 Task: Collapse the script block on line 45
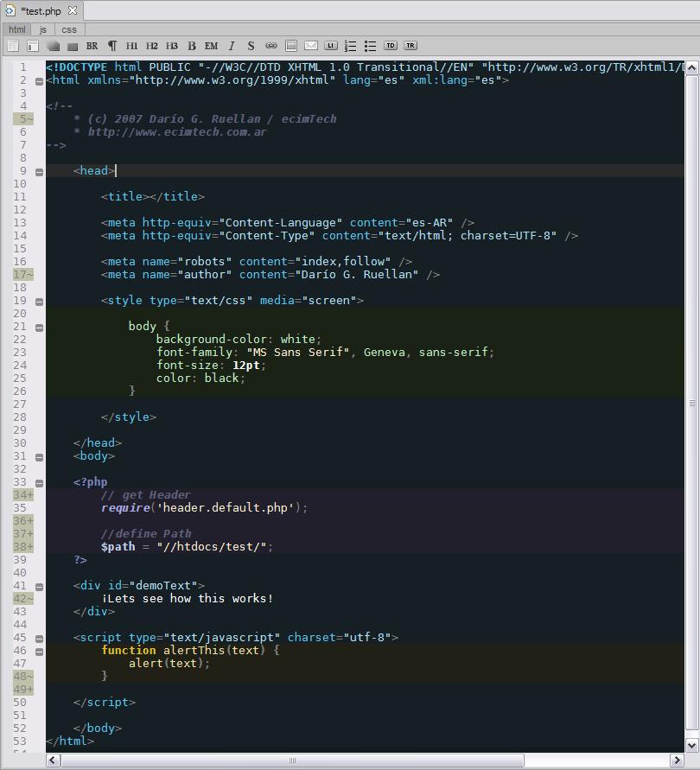[39, 639]
